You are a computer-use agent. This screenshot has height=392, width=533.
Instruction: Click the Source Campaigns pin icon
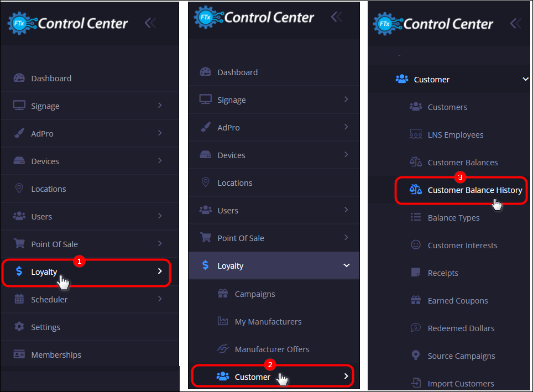point(415,355)
